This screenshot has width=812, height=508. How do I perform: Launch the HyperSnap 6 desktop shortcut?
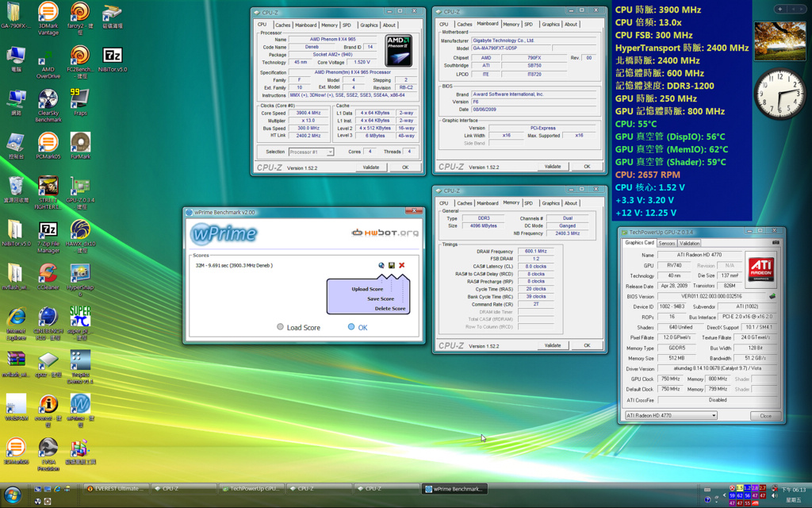click(x=80, y=280)
